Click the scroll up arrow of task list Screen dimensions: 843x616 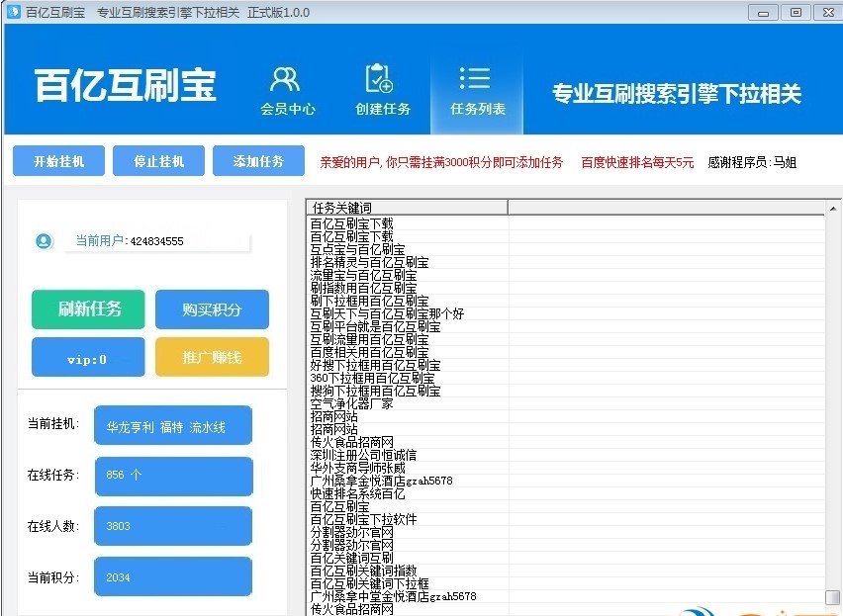pos(833,209)
